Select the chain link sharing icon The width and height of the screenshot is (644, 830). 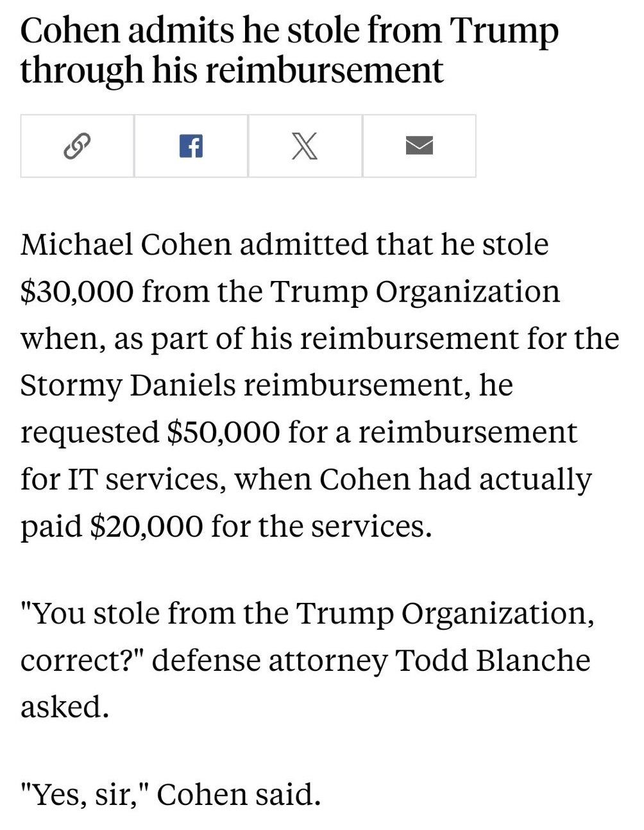(x=76, y=146)
